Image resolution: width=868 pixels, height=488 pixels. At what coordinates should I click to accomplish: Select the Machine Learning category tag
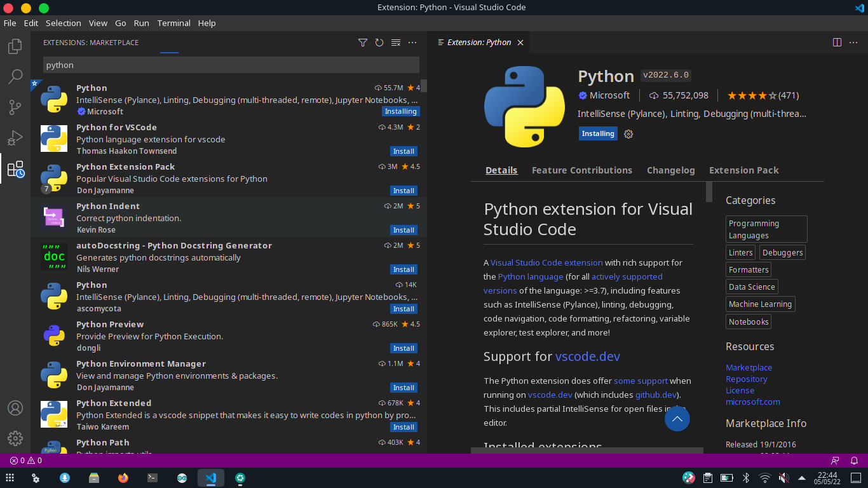(x=760, y=304)
